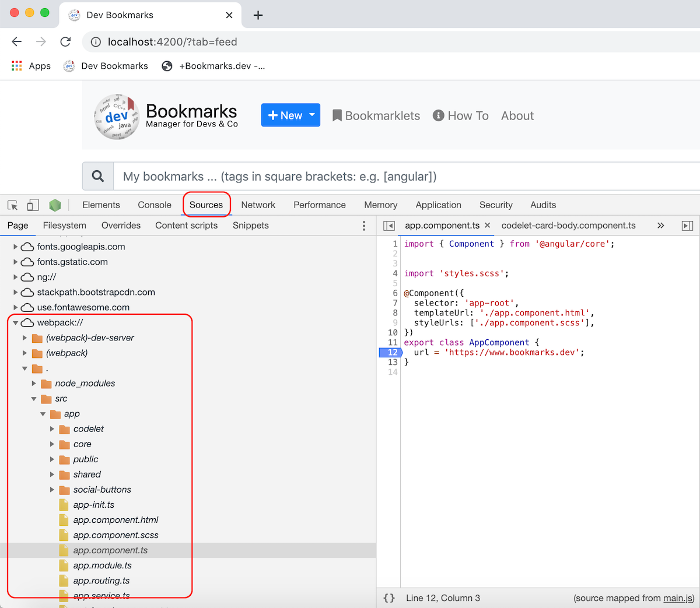
Task: Open the navigator three-dot more options menu
Action: [364, 226]
